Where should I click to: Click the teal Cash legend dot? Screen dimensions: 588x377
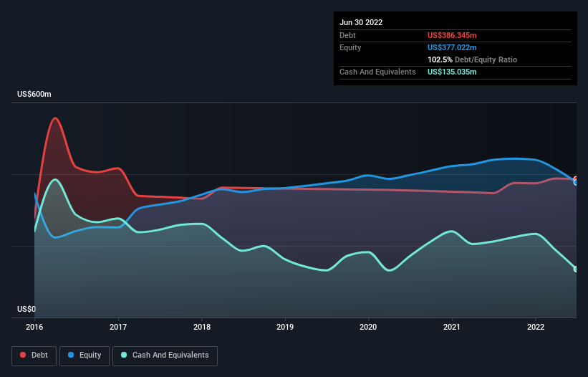coord(124,355)
